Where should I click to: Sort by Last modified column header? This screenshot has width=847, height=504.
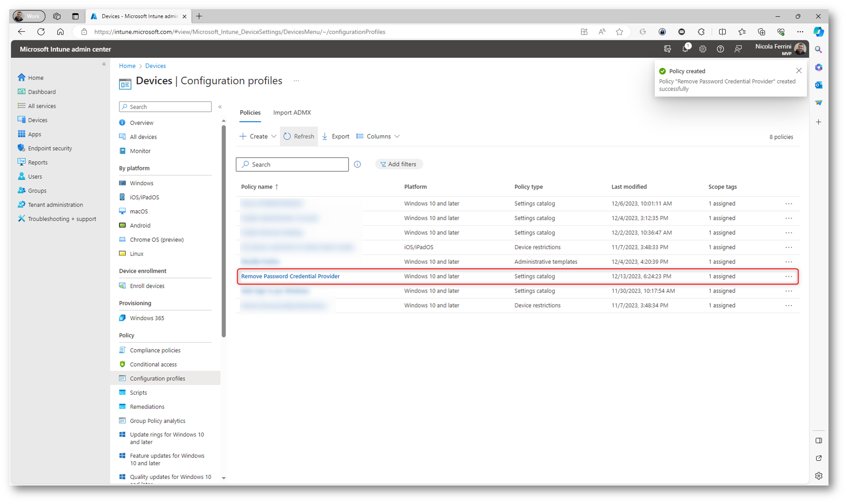click(x=629, y=187)
